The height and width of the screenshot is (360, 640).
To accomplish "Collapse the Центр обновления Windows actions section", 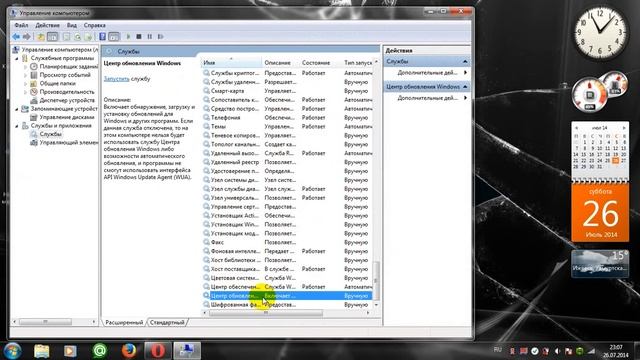I will [465, 87].
